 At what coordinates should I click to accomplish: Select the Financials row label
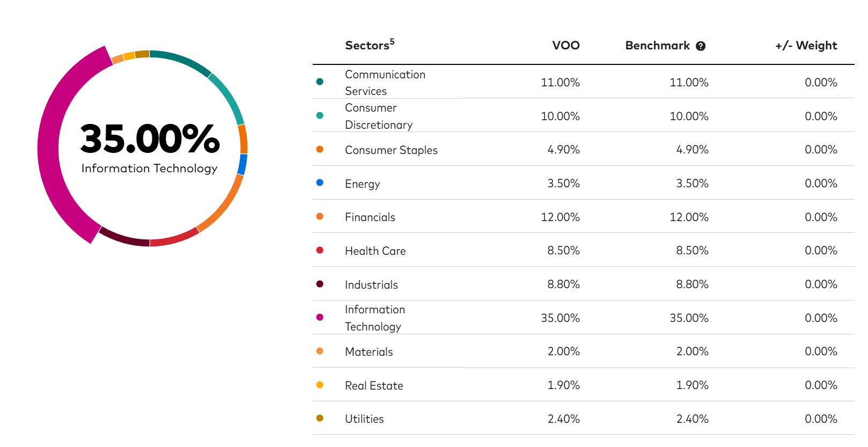pyautogui.click(x=370, y=217)
